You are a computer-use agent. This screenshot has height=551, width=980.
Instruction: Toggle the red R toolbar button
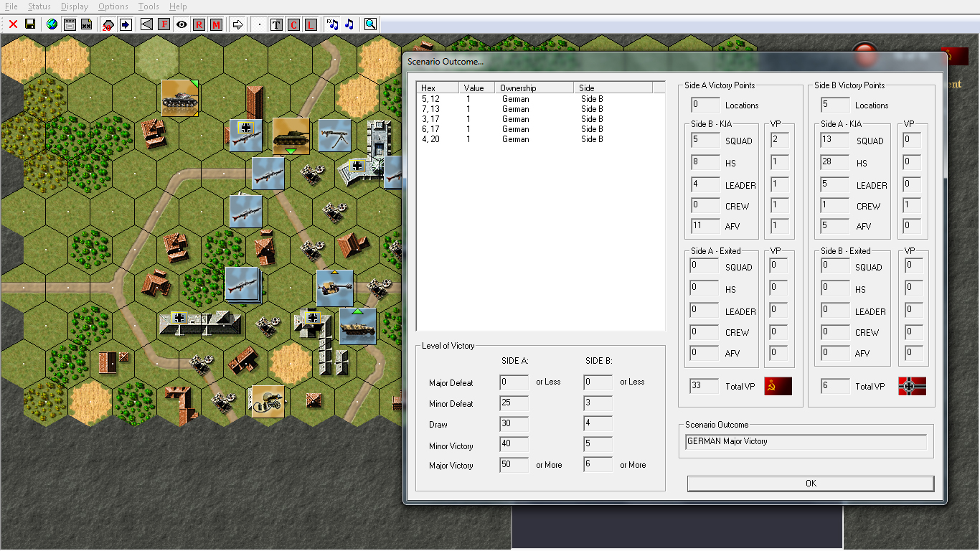[199, 24]
